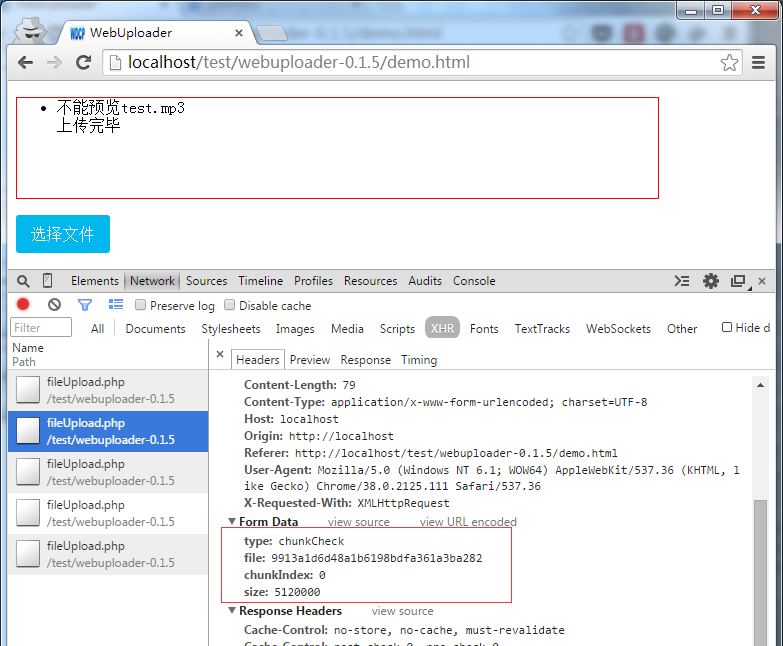Close the DevTools panel
This screenshot has width=783, height=646.
point(762,281)
